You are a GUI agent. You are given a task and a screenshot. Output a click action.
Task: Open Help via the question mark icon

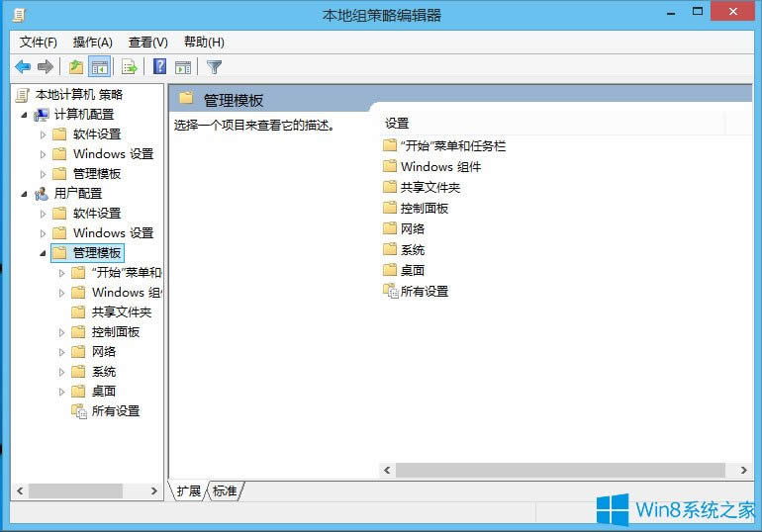point(160,66)
